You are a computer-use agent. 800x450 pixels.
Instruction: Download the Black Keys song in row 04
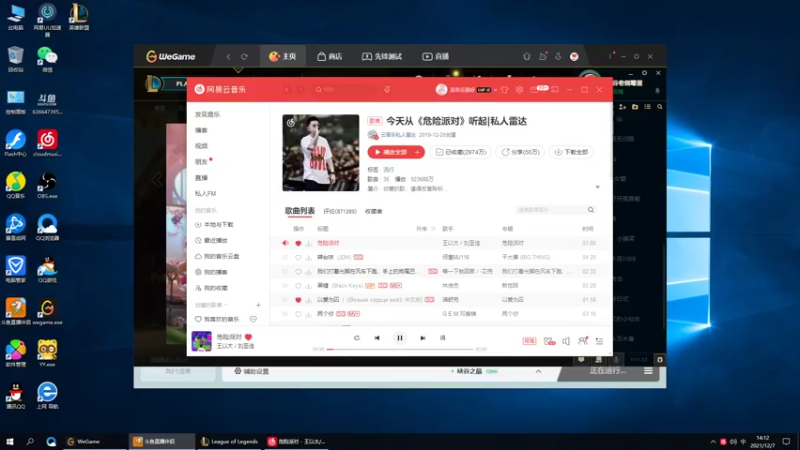308,286
